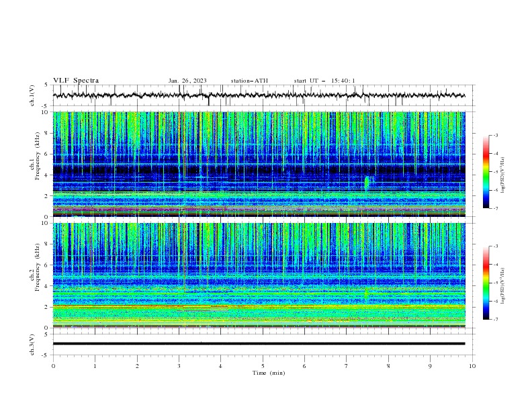
Task: Click the '10' kHz tick on ch.1 spectrogram
Action: [46, 112]
